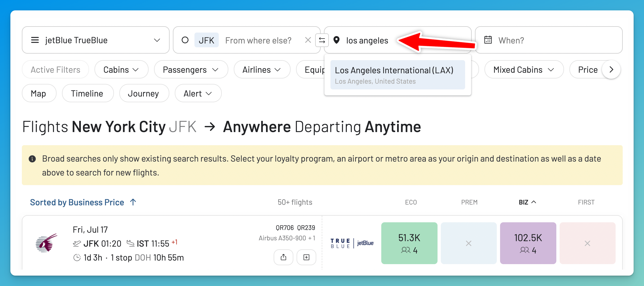
Task: Select the 51.3K economy fare
Action: coord(409,243)
